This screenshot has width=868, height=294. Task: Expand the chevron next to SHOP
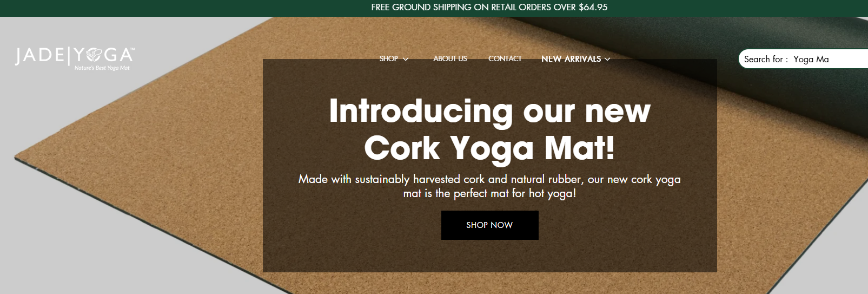pos(406,59)
